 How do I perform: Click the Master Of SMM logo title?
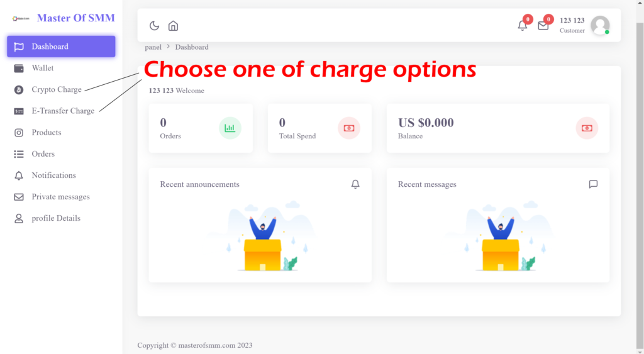click(x=75, y=18)
